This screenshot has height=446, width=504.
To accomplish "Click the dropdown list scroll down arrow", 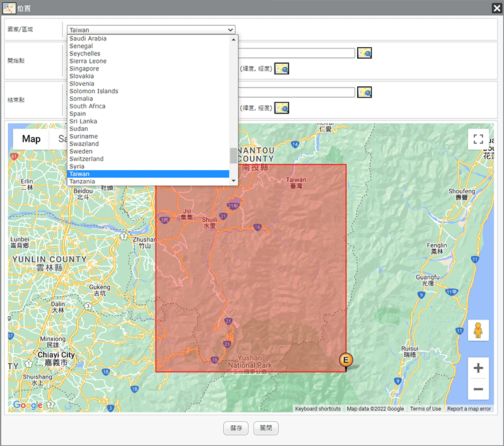I will click(234, 181).
